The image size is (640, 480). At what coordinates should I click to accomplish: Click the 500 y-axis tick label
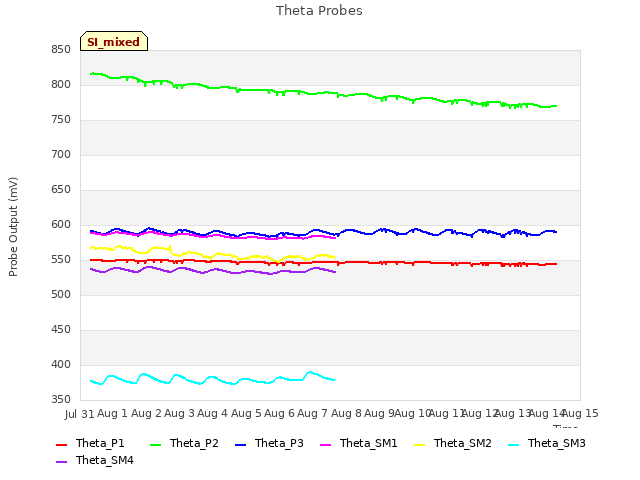point(61,295)
